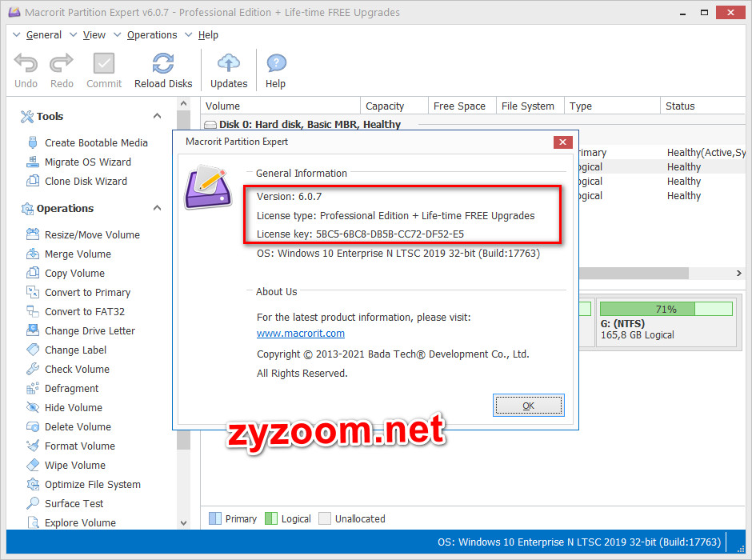Image resolution: width=752 pixels, height=560 pixels.
Task: Select Disk 0 Hard disk row
Action: click(310, 125)
